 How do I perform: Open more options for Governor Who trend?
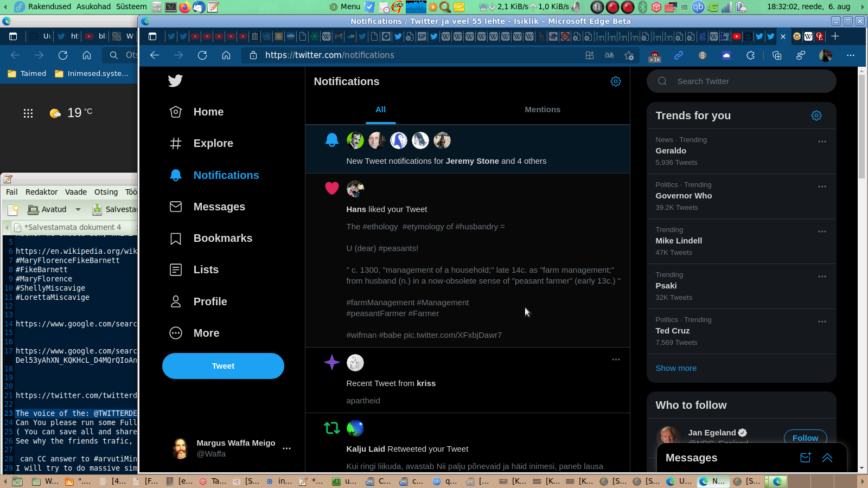point(822,187)
